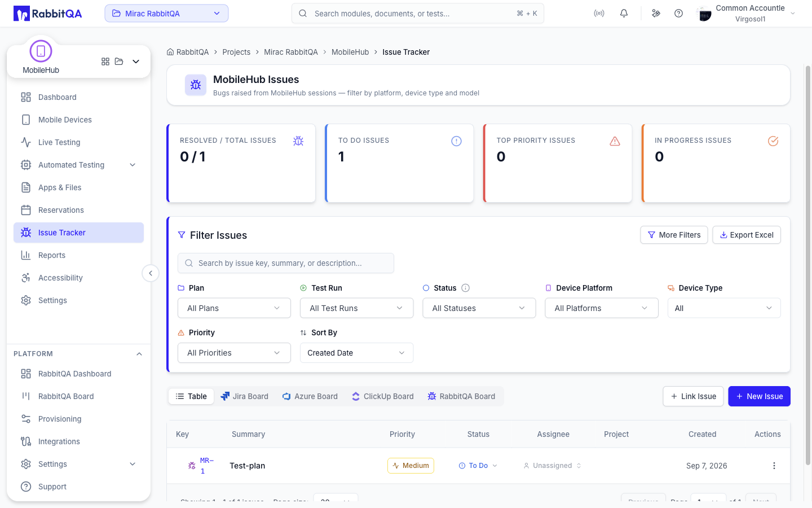Open the live broadcast signal icon

[x=599, y=14]
